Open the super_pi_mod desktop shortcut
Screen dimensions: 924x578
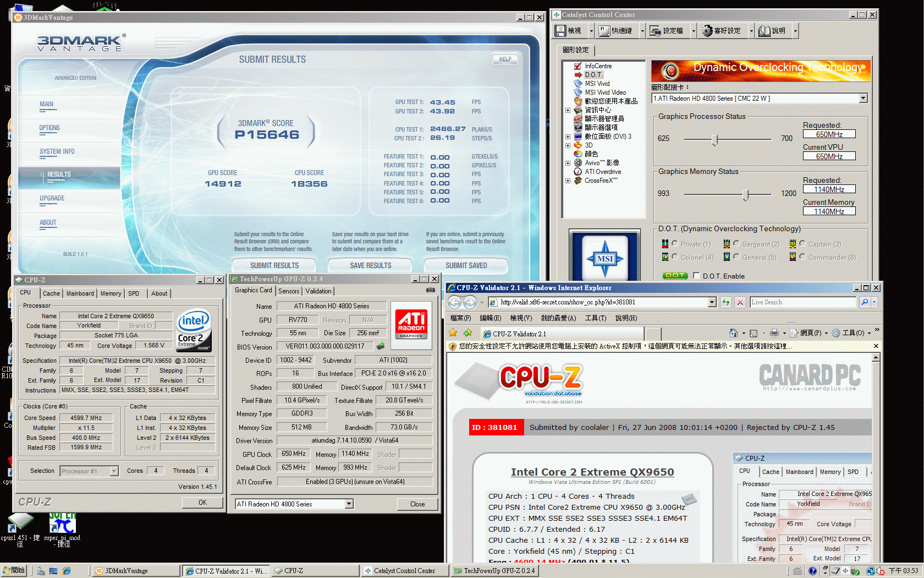point(62,529)
